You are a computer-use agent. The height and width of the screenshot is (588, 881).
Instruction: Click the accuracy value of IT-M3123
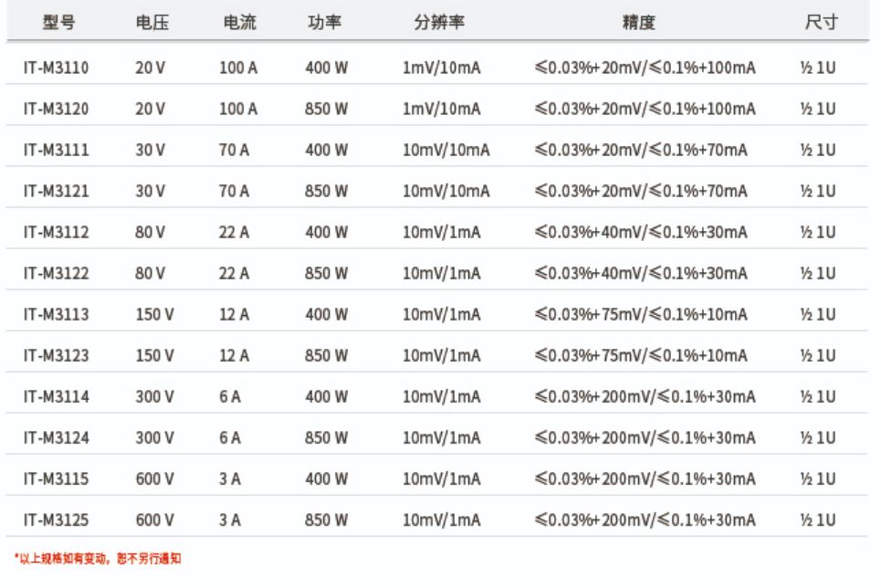[641, 356]
